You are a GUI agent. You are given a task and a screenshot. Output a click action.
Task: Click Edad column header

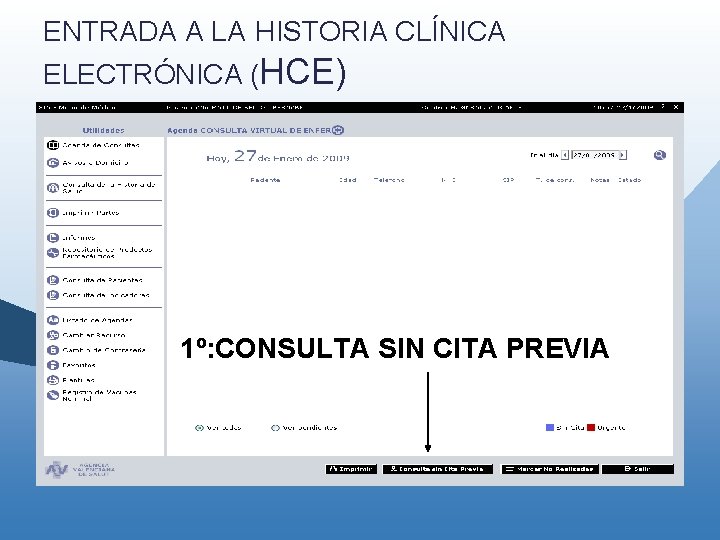click(x=348, y=180)
